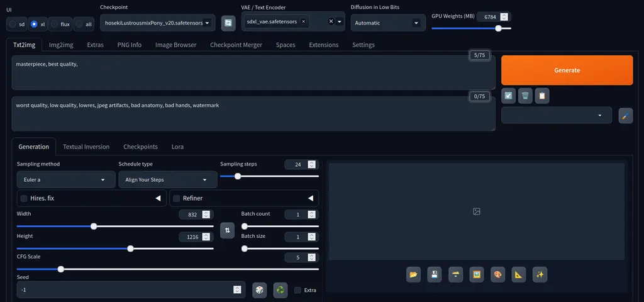The width and height of the screenshot is (644, 302).
Task: Enable the Hires. fix checkbox
Action: click(x=24, y=198)
